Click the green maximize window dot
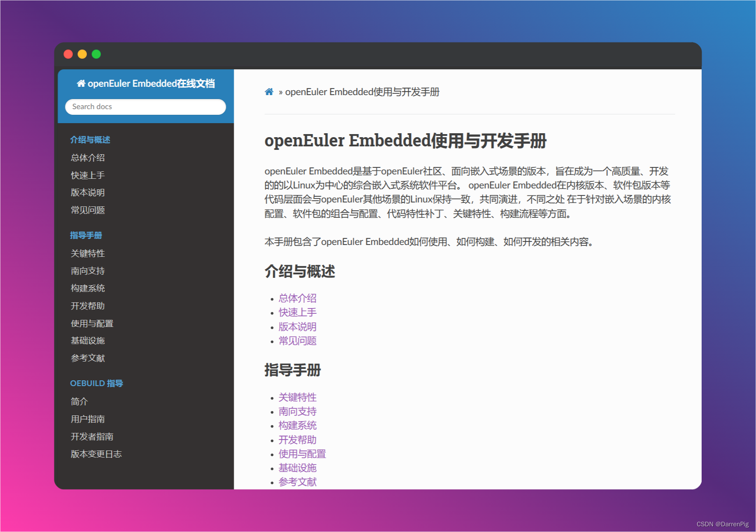Screen dimensions: 756x532 pos(96,54)
